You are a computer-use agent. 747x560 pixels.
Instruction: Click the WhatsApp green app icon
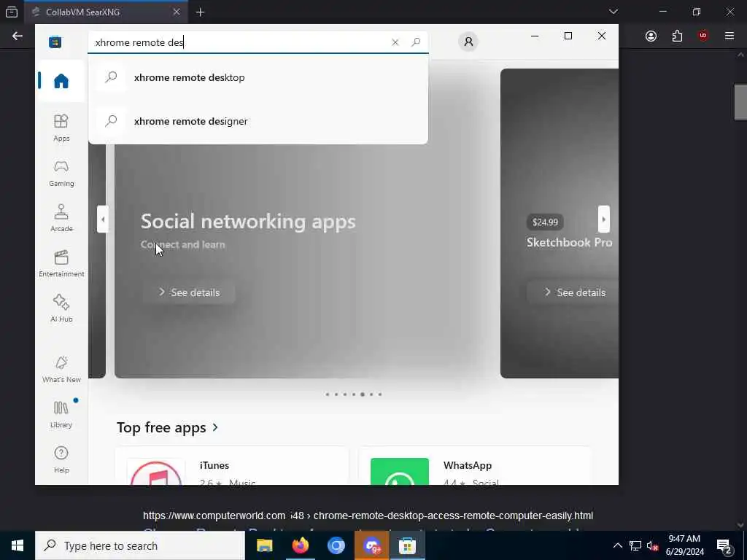(399, 472)
